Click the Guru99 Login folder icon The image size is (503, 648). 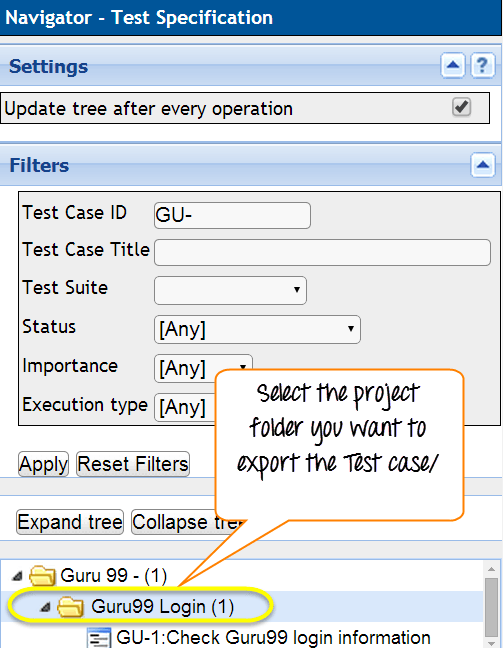coord(70,607)
